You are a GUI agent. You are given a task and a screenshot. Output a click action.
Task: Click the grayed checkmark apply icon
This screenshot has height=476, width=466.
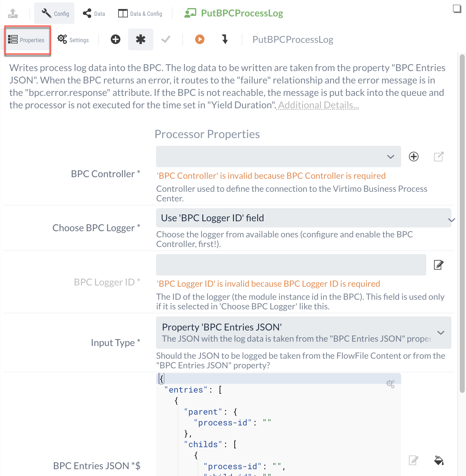click(x=166, y=39)
